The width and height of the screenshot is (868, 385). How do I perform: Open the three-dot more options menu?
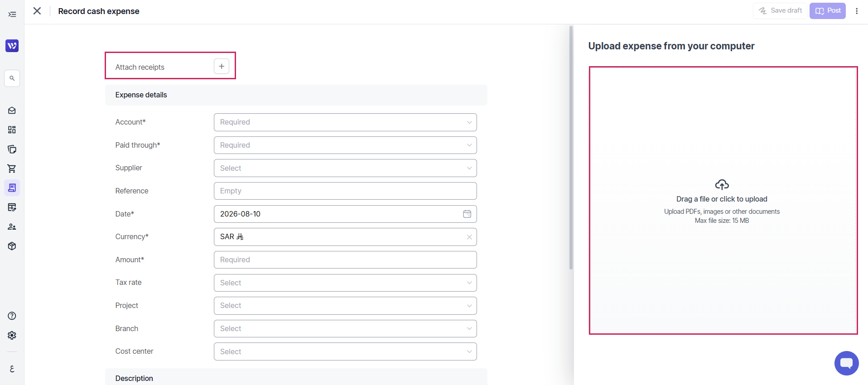coord(857,11)
